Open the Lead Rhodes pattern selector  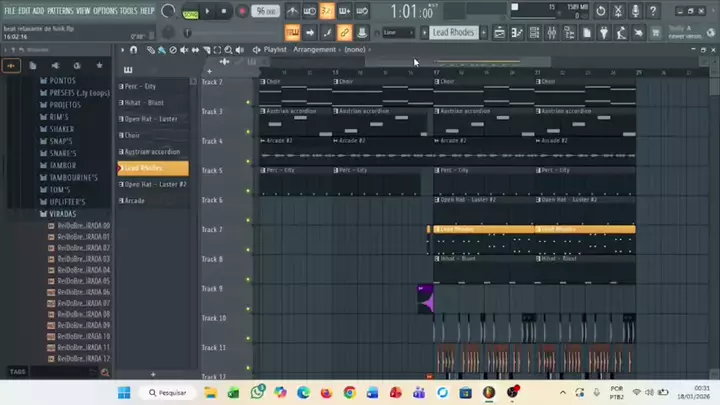click(x=454, y=33)
